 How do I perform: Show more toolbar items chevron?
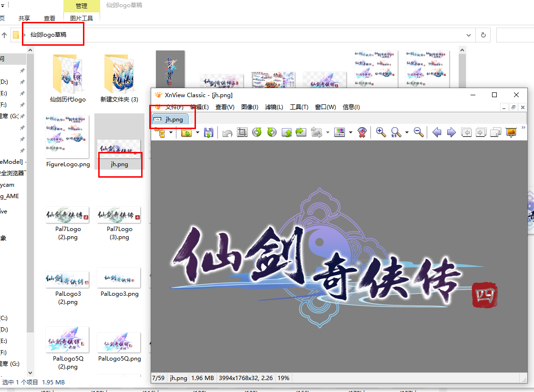point(524,128)
